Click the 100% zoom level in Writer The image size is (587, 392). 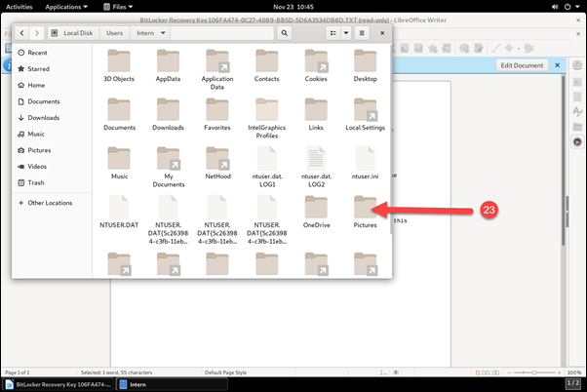tap(574, 372)
